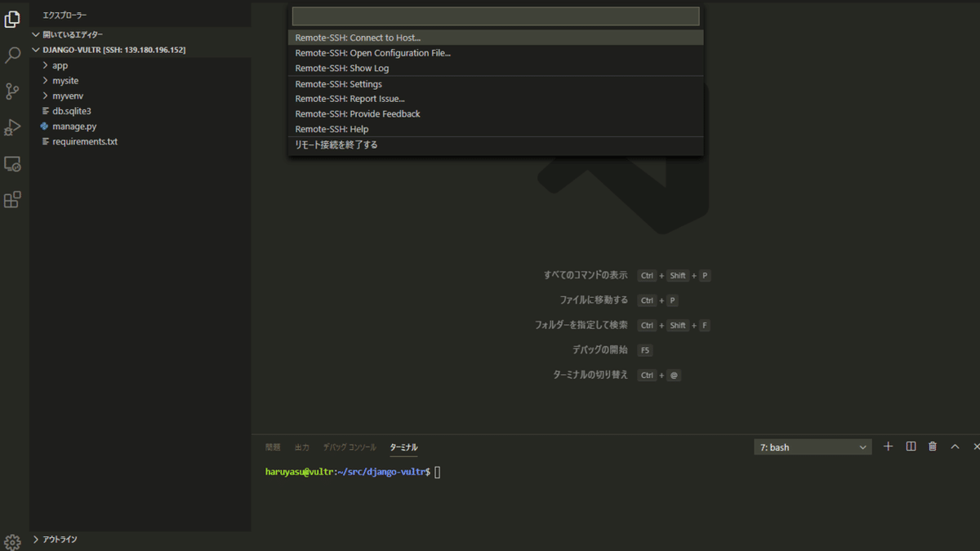The width and height of the screenshot is (980, 551).
Task: Click the エクスプローラー panel title
Action: click(x=65, y=16)
